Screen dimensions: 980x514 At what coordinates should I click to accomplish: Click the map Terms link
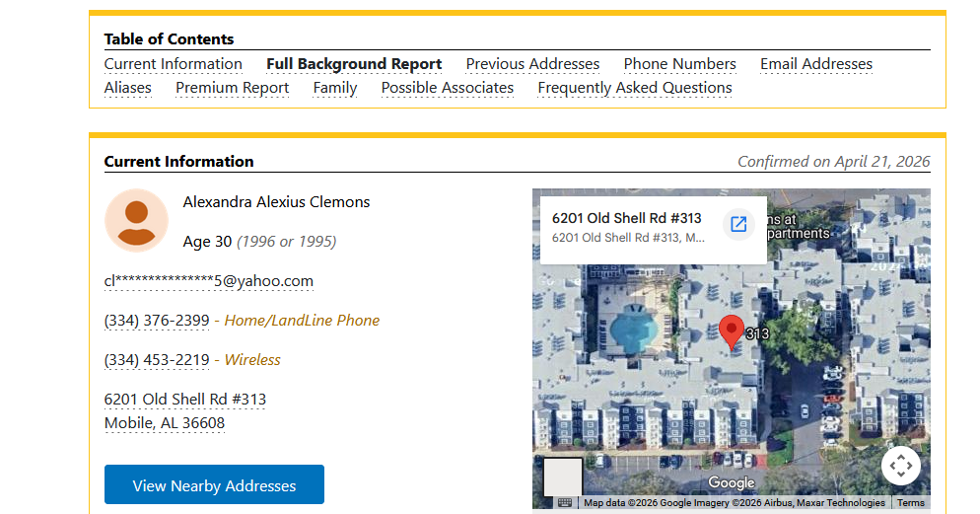tap(910, 502)
